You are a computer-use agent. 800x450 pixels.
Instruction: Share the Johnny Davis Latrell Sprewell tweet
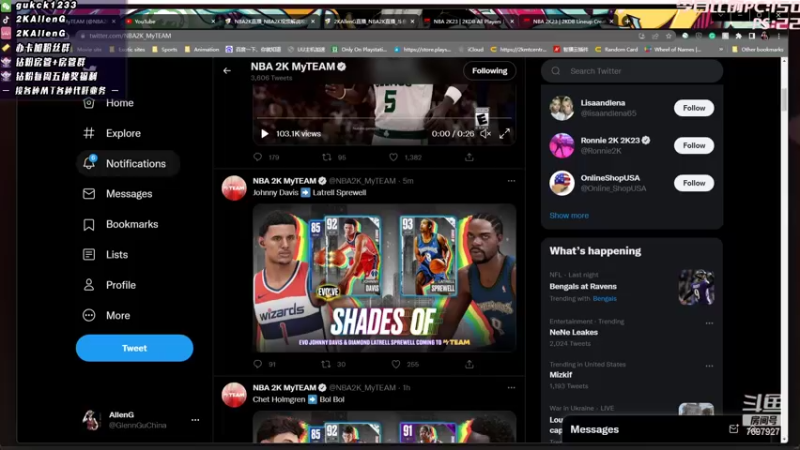point(469,364)
